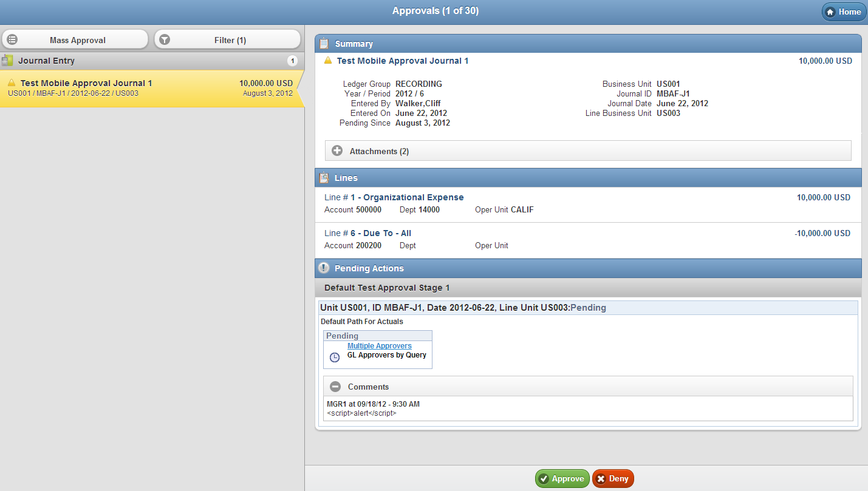The width and height of the screenshot is (868, 491).
Task: Click the Journal Entry group icon
Action: [7, 61]
